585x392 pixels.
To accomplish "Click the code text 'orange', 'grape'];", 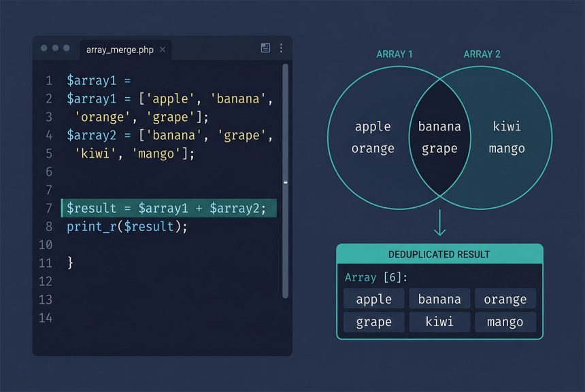I will tap(141, 117).
